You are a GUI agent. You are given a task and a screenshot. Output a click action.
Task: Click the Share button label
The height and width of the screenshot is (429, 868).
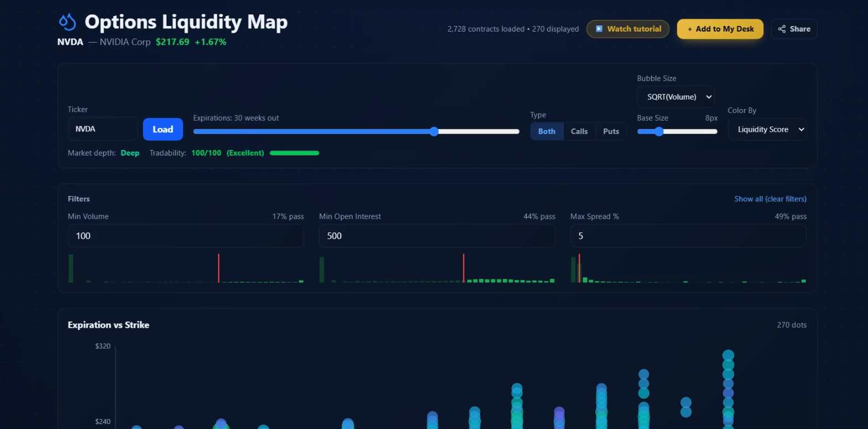800,29
